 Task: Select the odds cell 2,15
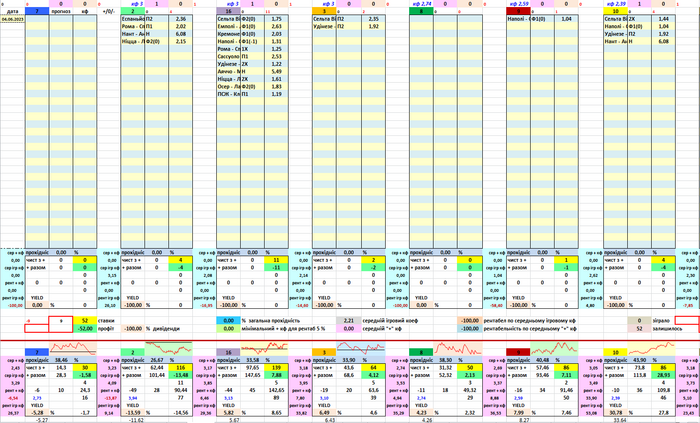(x=180, y=41)
